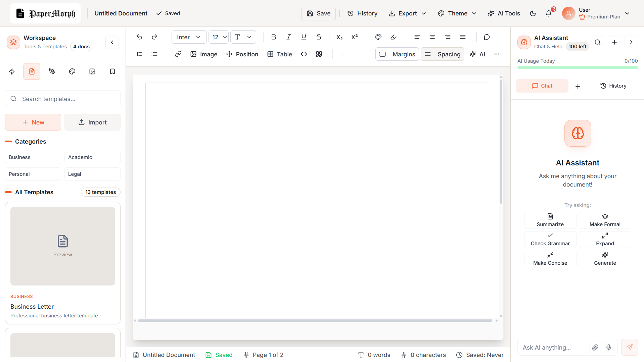The width and height of the screenshot is (644, 362).
Task: Focus the Search templates field
Action: 63,99
